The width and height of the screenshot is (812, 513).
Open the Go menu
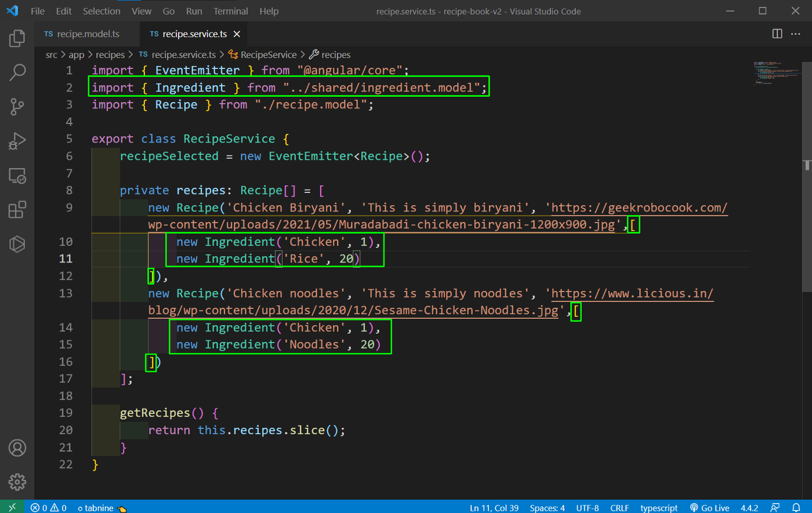(169, 11)
